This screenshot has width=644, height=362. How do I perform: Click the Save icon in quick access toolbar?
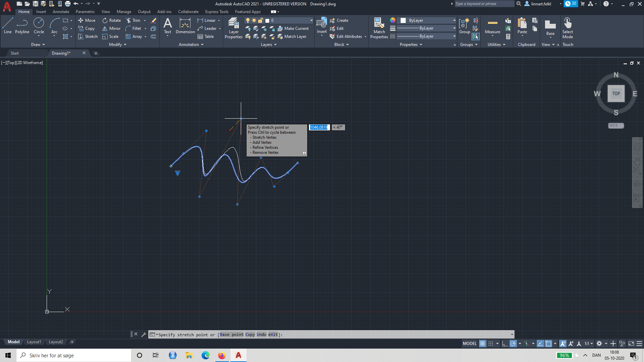[35, 4]
